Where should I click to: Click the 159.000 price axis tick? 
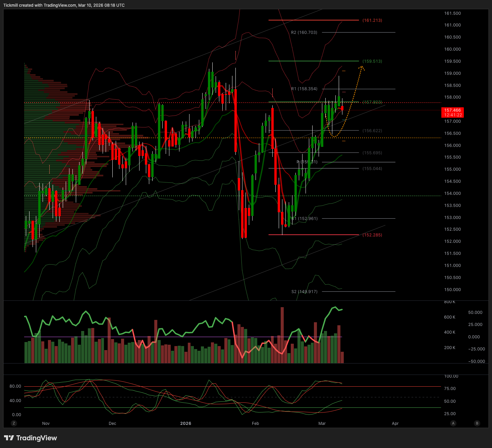(x=452, y=73)
